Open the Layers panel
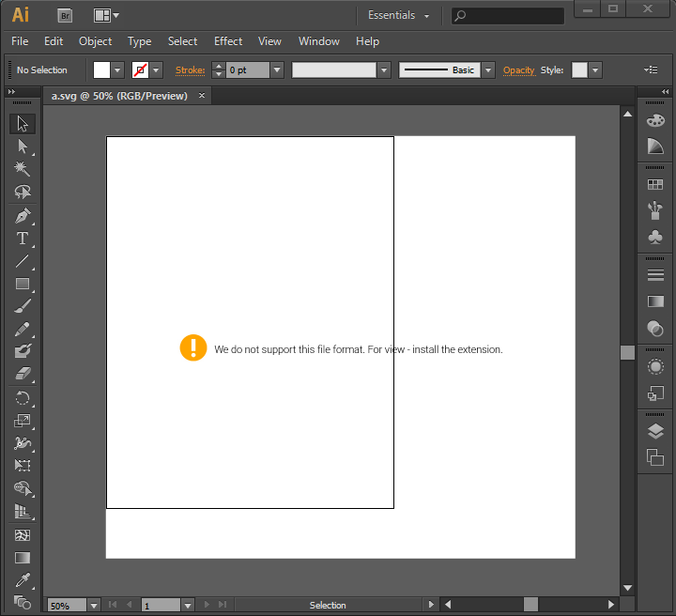Screen dimensions: 676x616 pyautogui.click(x=655, y=431)
